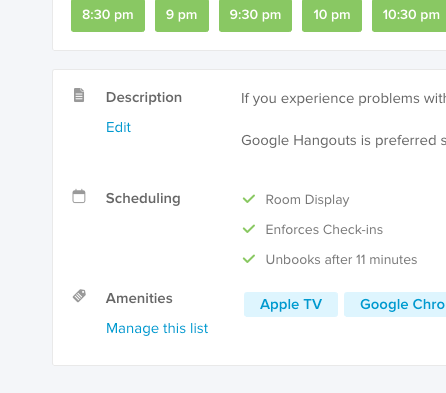
Task: Open the Edit description link
Action: coord(118,127)
